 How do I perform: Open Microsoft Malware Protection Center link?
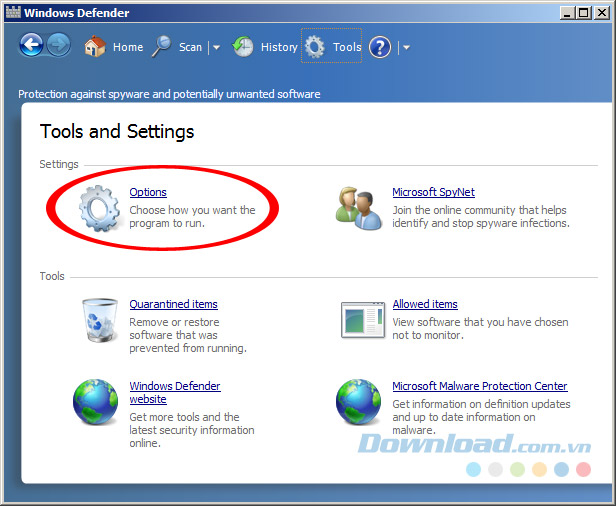[480, 386]
